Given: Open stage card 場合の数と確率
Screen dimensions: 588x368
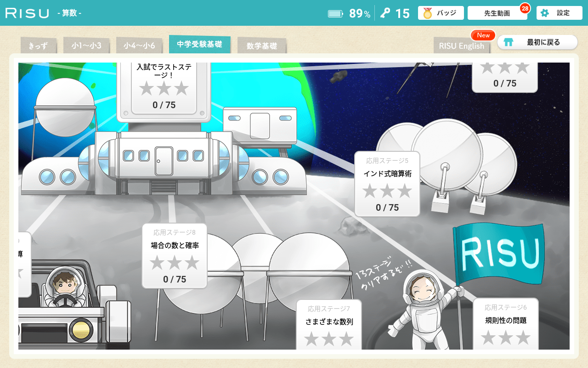Looking at the screenshot, I should tap(175, 256).
